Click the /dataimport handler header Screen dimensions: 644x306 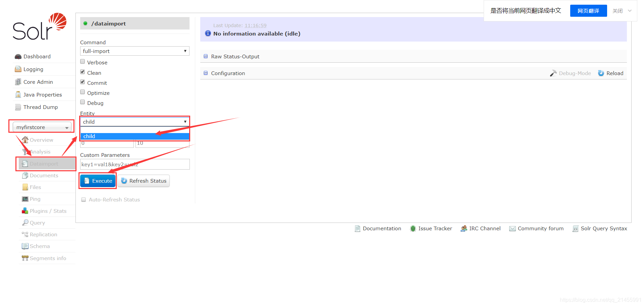pyautogui.click(x=135, y=23)
